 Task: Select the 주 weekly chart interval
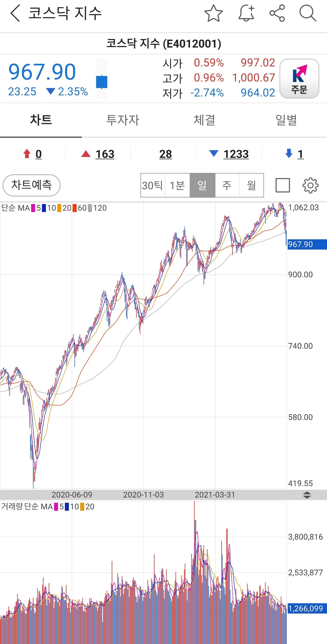click(227, 185)
